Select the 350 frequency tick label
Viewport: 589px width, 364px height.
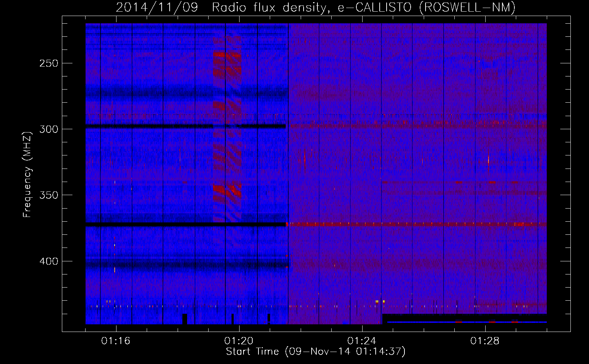coord(49,195)
